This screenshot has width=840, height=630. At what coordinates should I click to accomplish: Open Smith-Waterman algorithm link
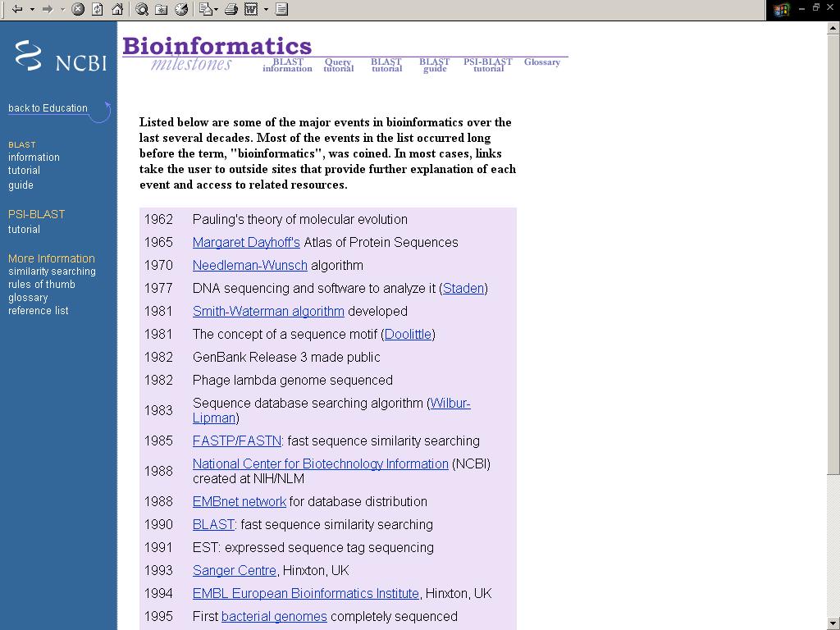point(268,312)
